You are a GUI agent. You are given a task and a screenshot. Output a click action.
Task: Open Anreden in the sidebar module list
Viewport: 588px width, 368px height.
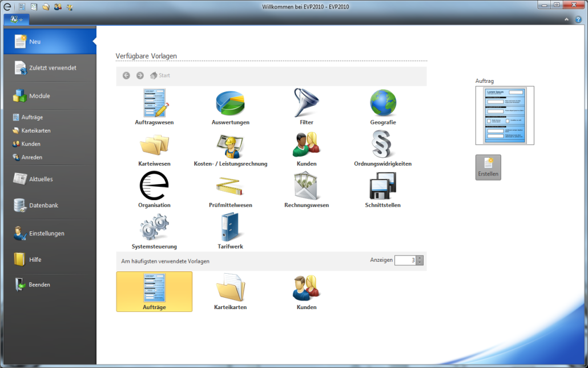pos(27,157)
